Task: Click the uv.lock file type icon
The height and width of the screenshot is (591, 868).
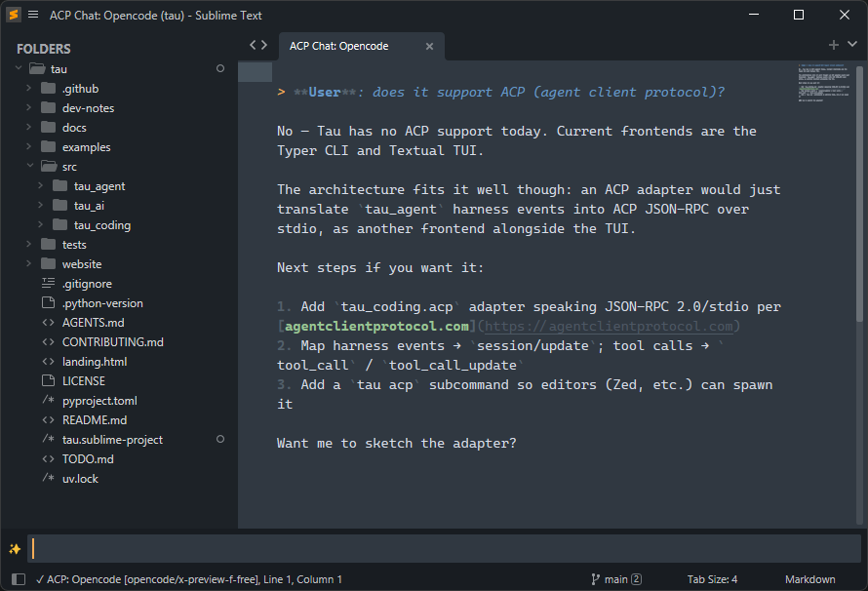Action: (49, 478)
